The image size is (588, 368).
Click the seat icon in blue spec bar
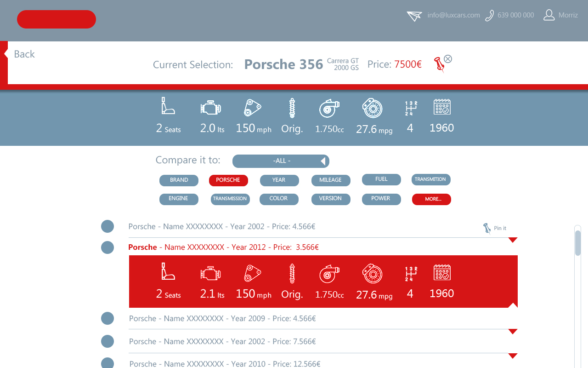coord(168,106)
